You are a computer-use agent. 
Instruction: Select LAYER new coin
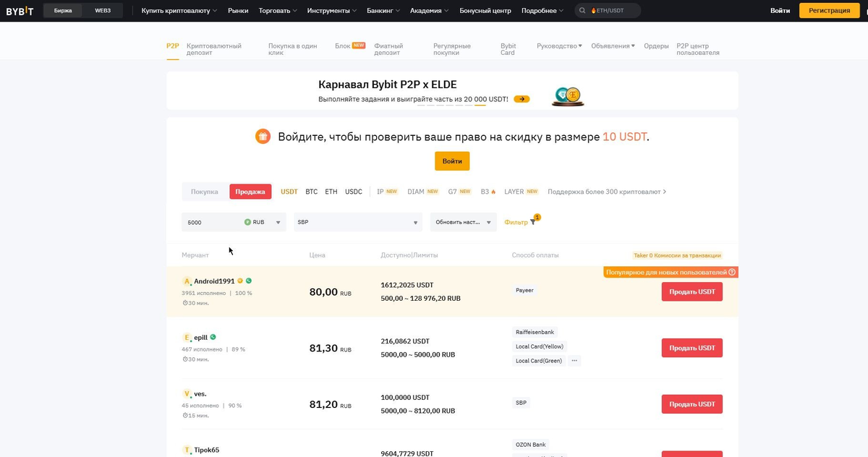pyautogui.click(x=522, y=192)
